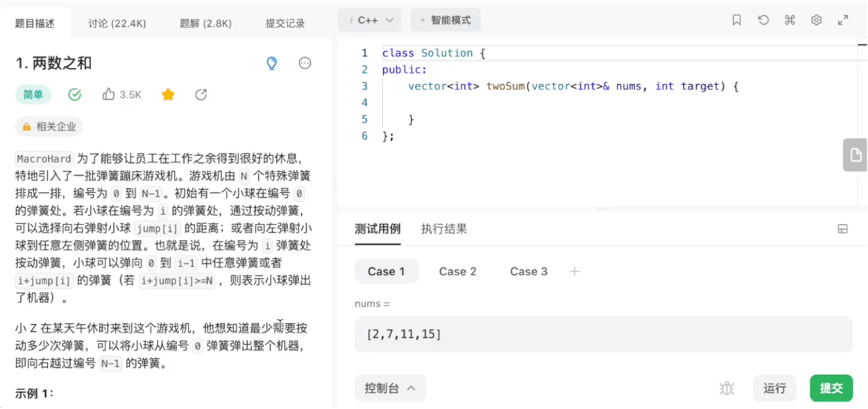Switch to the 执行结果 tab

pos(444,229)
